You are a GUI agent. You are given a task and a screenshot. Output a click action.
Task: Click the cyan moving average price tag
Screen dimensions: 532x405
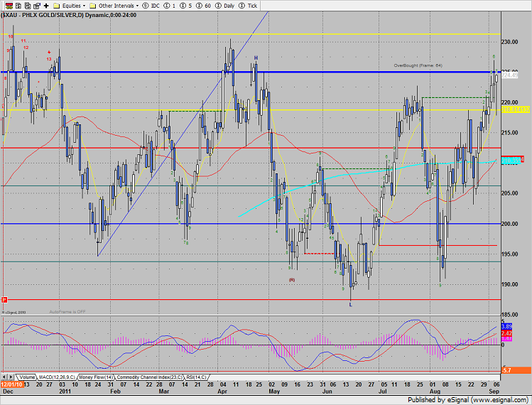(511, 161)
